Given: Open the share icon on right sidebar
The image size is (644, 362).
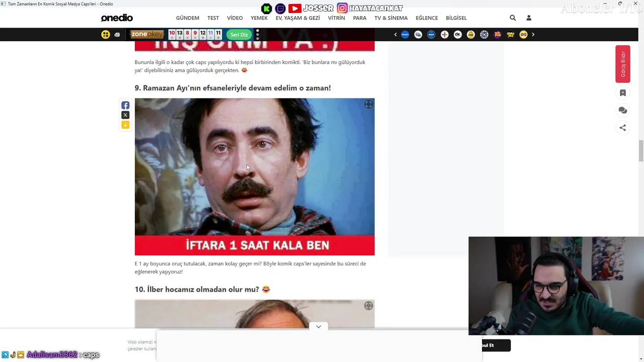Looking at the screenshot, I should click(623, 128).
